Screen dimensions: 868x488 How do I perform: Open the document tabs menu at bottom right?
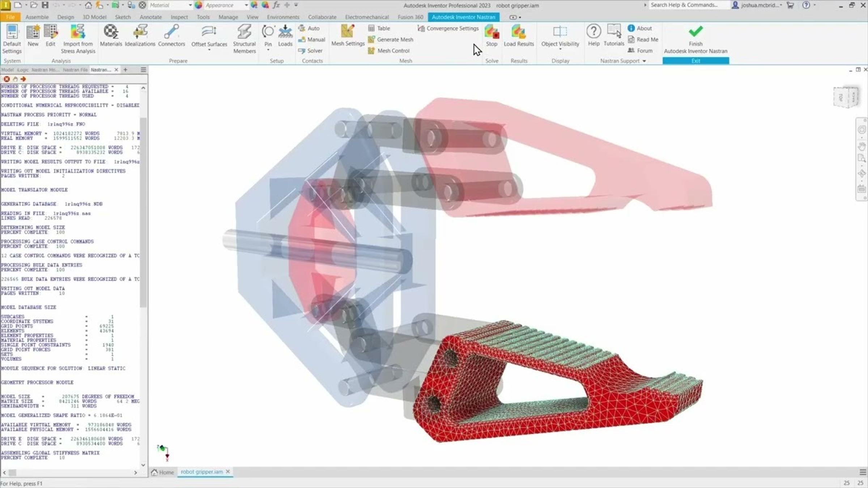coord(863,472)
